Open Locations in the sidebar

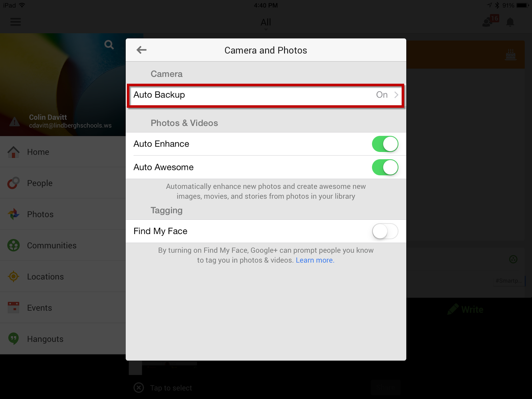63,276
